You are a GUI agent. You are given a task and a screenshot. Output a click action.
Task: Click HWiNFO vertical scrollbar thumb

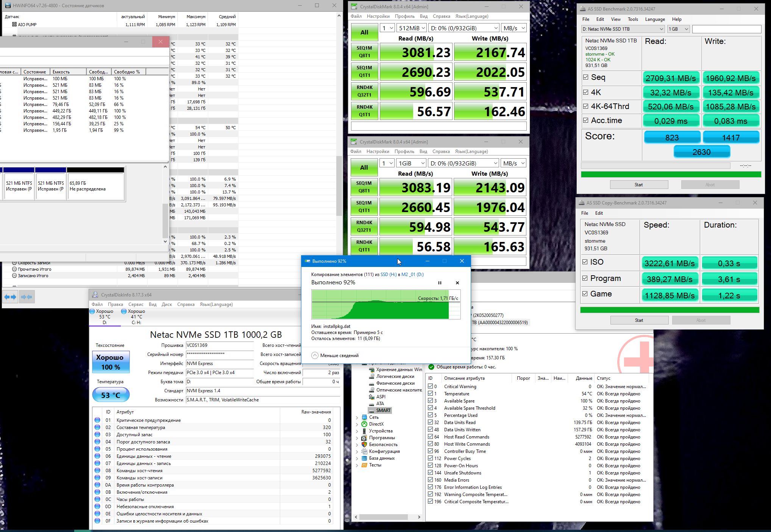click(x=339, y=186)
